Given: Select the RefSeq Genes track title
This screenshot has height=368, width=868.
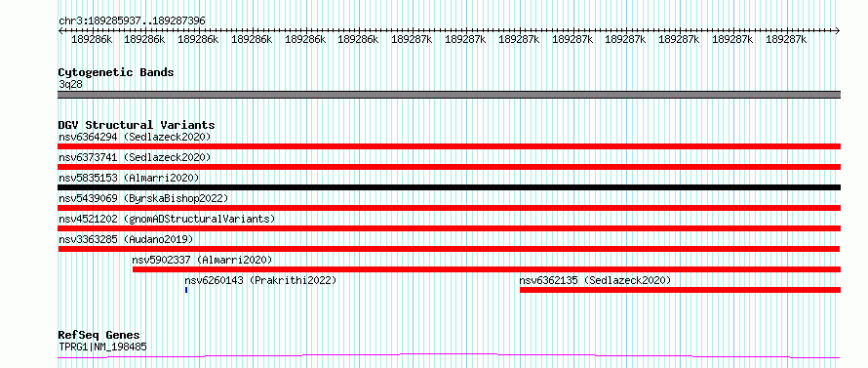Looking at the screenshot, I should 99,336.
